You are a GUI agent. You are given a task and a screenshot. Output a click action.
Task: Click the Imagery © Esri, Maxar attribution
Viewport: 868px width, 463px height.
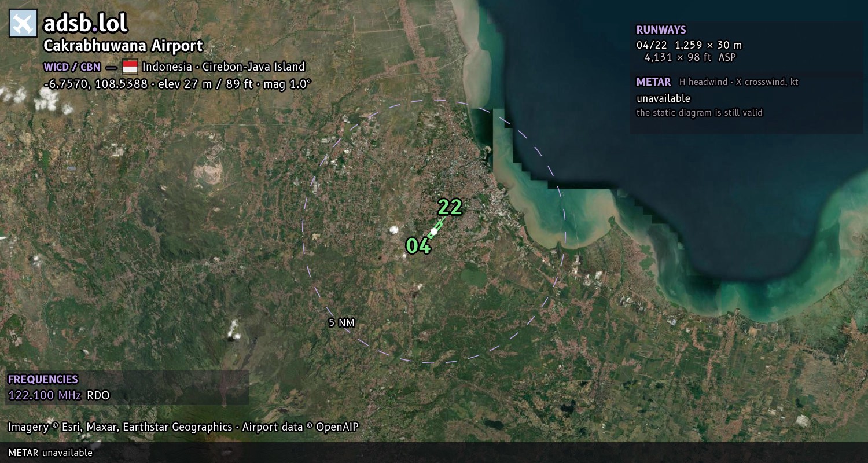[120, 427]
